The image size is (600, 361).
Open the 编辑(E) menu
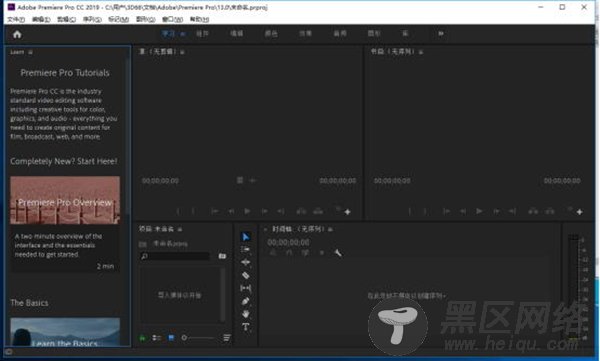[41, 19]
